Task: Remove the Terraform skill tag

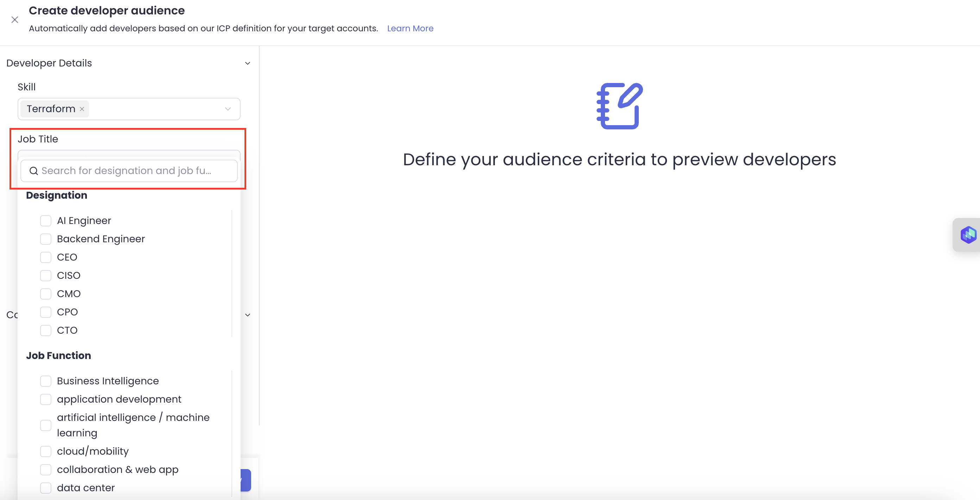Action: pyautogui.click(x=82, y=109)
